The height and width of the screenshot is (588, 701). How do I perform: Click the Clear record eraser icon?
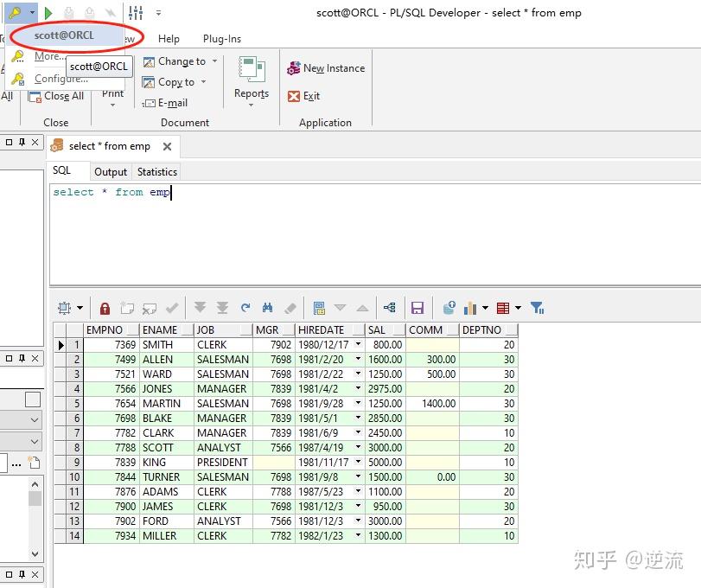pyautogui.click(x=290, y=308)
